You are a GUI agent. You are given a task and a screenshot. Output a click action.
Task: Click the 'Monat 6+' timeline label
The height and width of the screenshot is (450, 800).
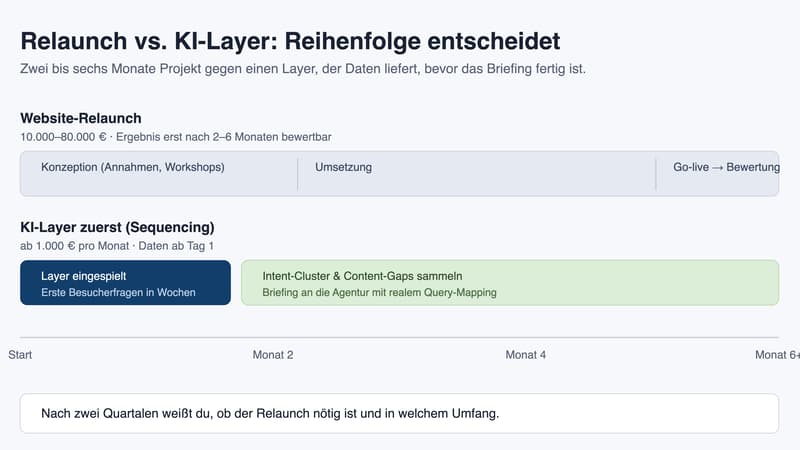pyautogui.click(x=778, y=355)
